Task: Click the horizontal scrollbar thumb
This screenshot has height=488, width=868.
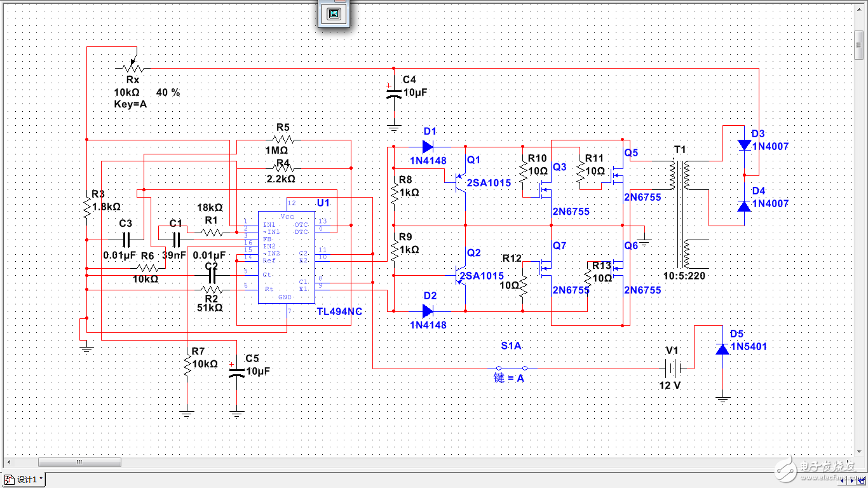Action: coord(79,462)
